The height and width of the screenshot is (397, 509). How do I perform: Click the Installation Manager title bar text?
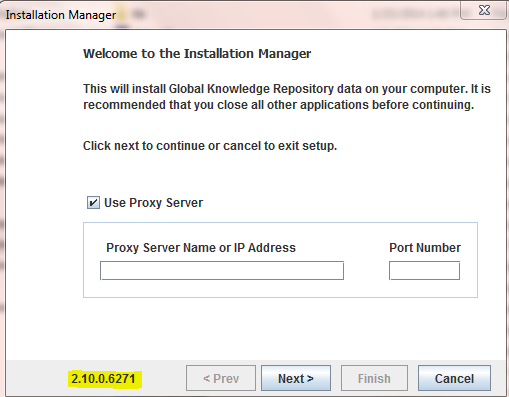click(61, 15)
